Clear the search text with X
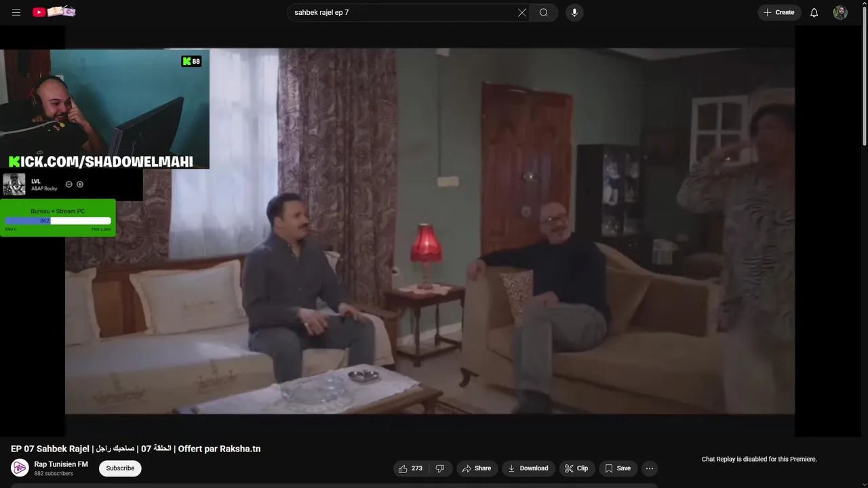868x488 pixels. [x=522, y=12]
